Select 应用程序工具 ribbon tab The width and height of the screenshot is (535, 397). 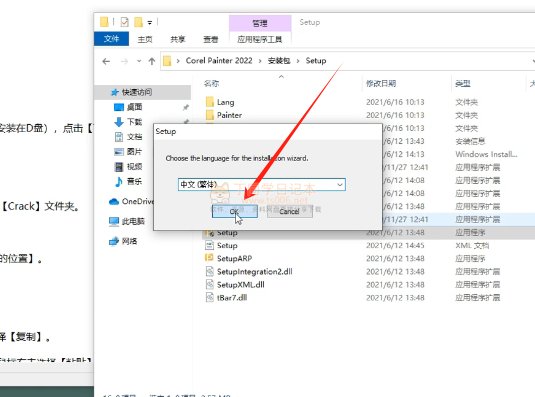[x=260, y=39]
